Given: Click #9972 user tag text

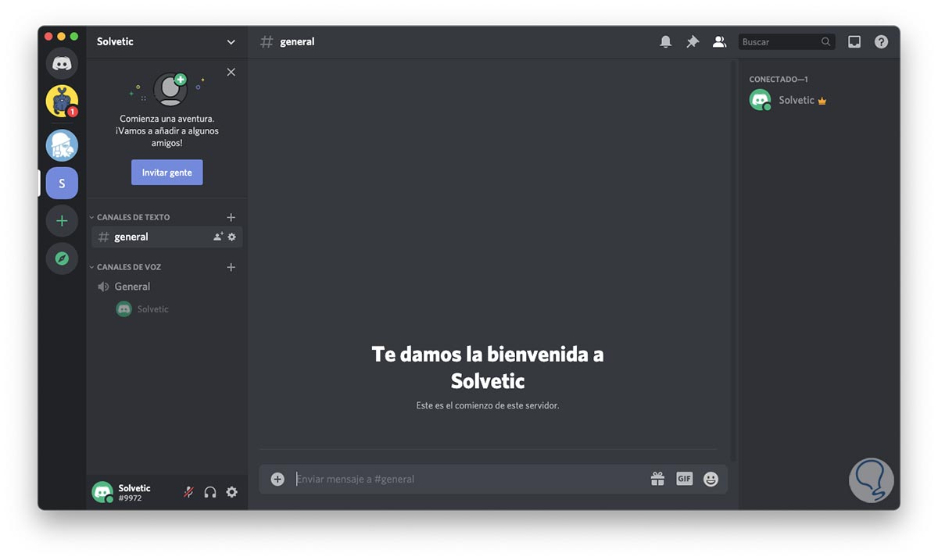Looking at the screenshot, I should tap(129, 498).
